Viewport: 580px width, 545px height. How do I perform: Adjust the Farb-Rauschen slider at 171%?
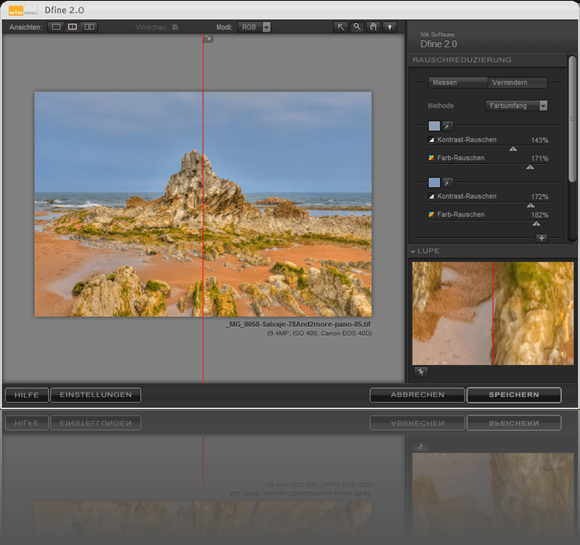pyautogui.click(x=530, y=167)
